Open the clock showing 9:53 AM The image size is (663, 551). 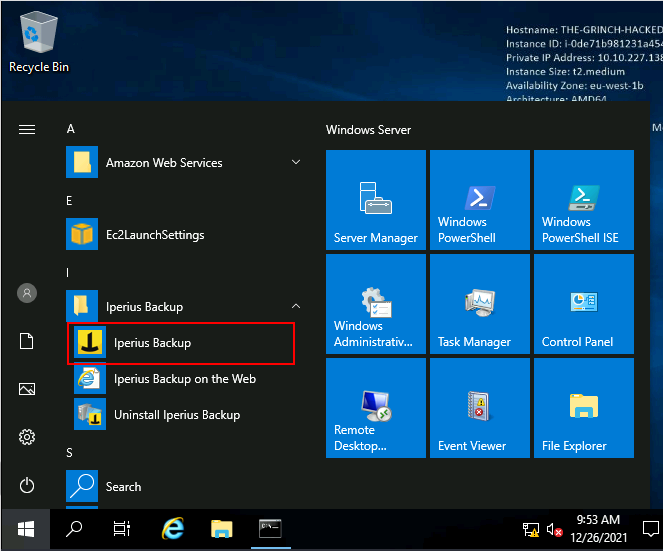[598, 529]
